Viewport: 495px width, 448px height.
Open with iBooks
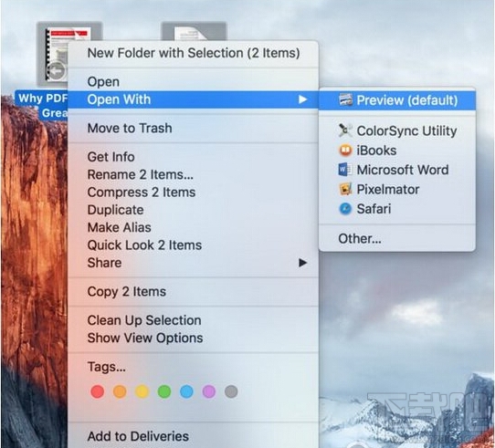click(397, 151)
